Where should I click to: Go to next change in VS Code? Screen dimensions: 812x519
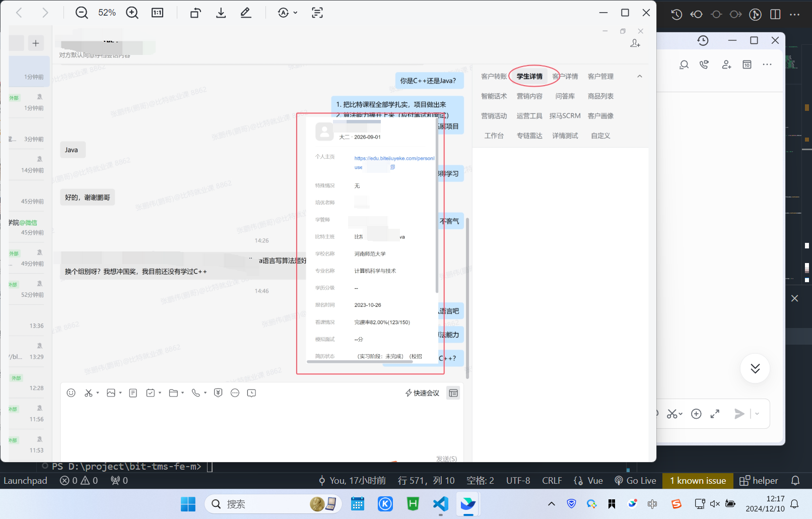736,15
